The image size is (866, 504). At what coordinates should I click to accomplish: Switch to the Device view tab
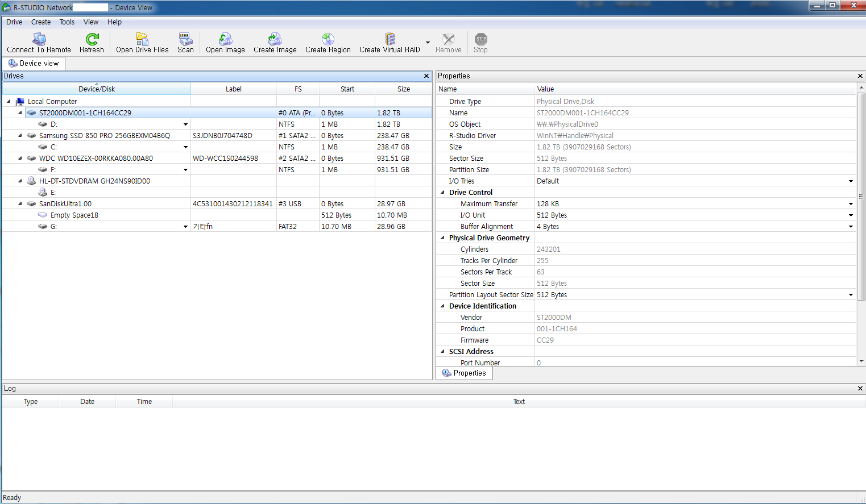click(x=34, y=64)
